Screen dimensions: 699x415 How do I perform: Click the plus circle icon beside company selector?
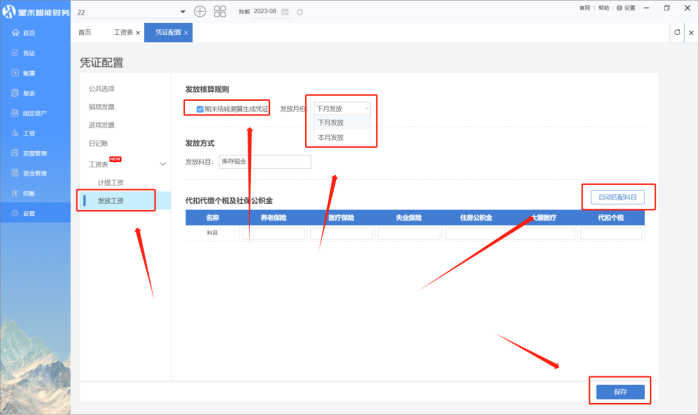tap(200, 11)
